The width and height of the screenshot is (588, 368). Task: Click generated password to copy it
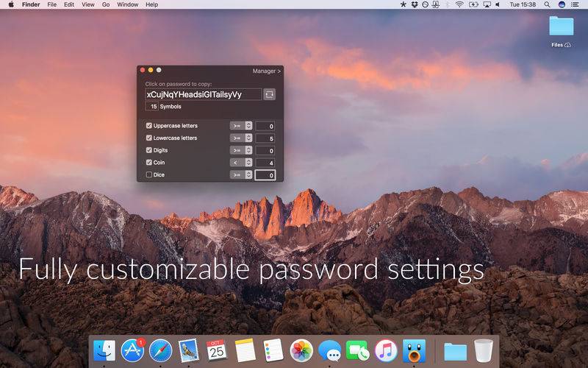202,94
